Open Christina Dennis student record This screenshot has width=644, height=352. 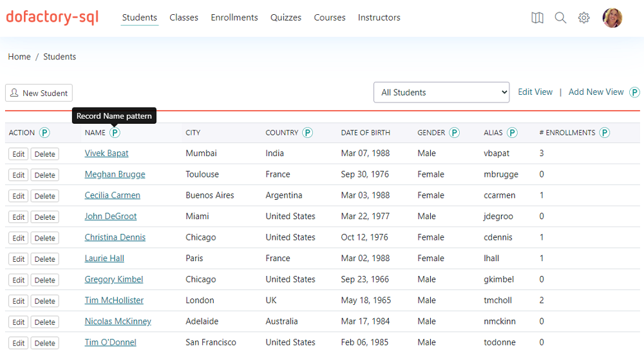115,237
